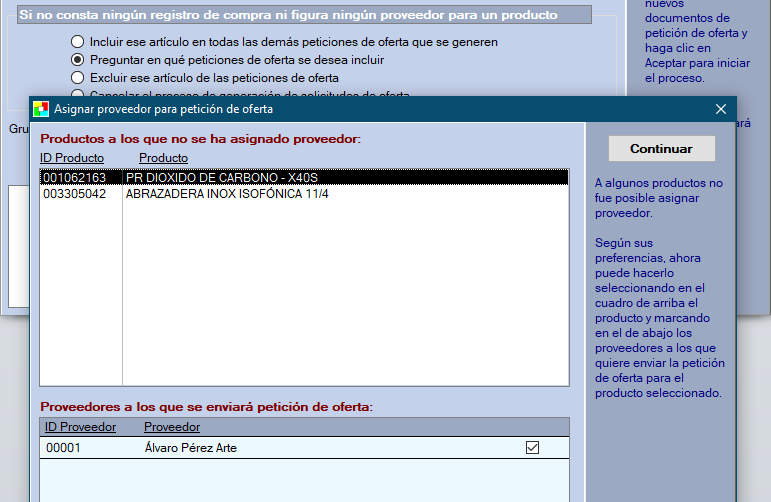Click the ID Proveedor column header
The image size is (771, 502).
point(80,427)
